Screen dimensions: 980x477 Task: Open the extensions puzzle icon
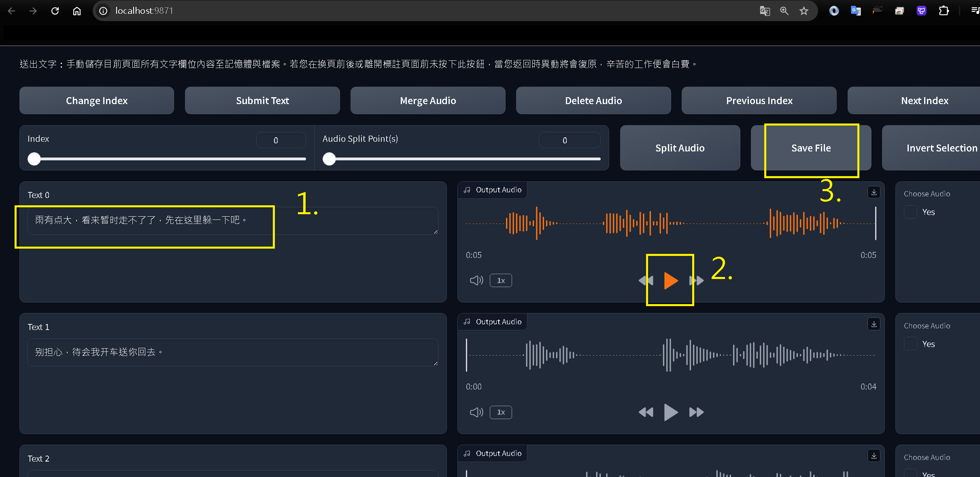[944, 11]
